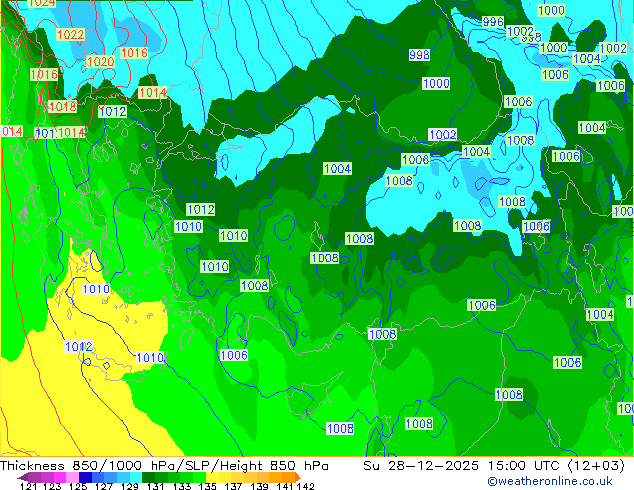The image size is (634, 490).
Task: Click the legend value 123
Action: (x=52, y=486)
